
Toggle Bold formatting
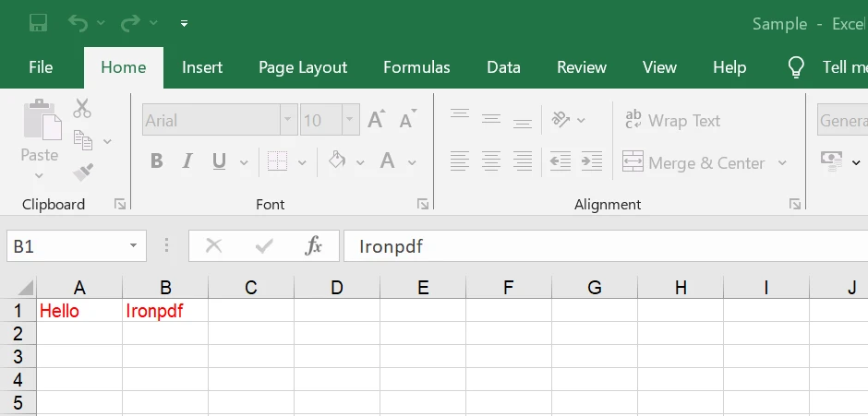[156, 162]
